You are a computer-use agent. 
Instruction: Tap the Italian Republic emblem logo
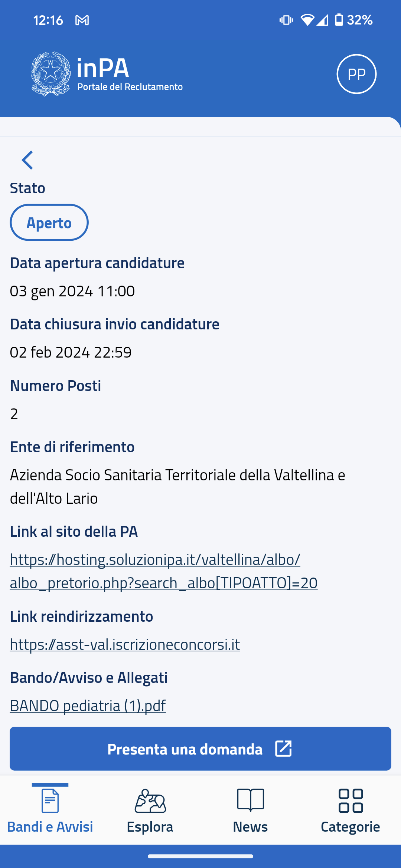click(x=51, y=74)
